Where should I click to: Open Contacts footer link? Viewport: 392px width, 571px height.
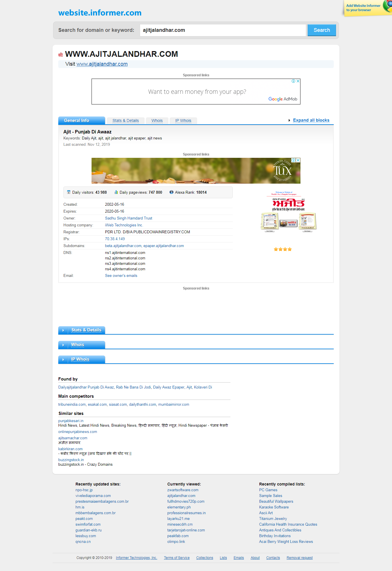pyautogui.click(x=273, y=558)
